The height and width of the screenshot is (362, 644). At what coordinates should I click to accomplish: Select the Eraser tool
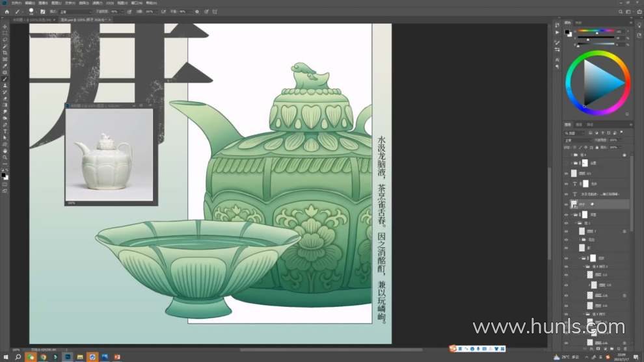(5, 99)
